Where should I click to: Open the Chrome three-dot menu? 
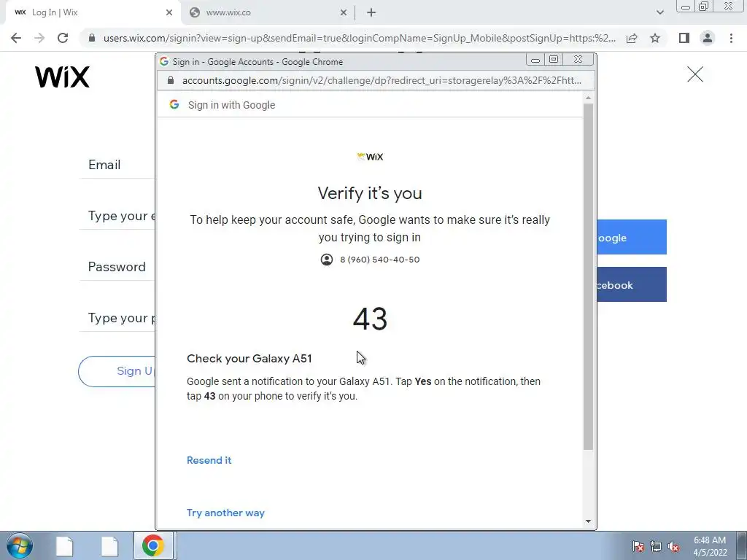[731, 38]
